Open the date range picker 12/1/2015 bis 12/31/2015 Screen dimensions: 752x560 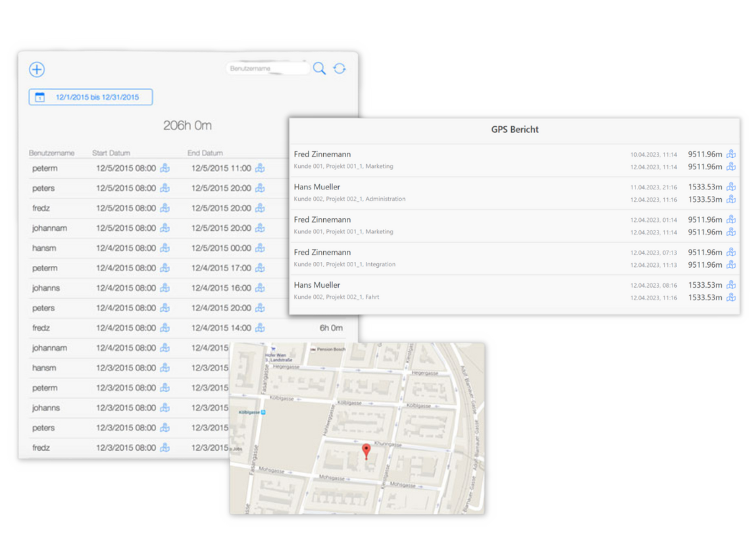coord(91,97)
